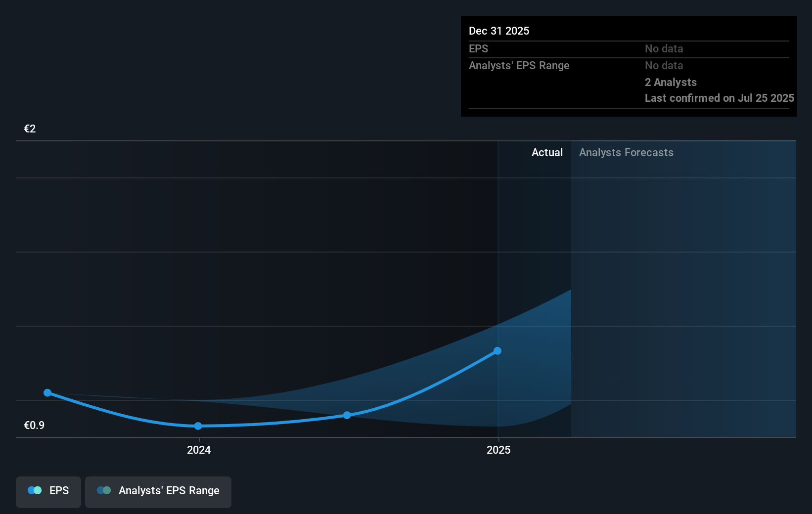The width and height of the screenshot is (812, 514).
Task: Select the first EPS data point at left
Action: pos(47,393)
